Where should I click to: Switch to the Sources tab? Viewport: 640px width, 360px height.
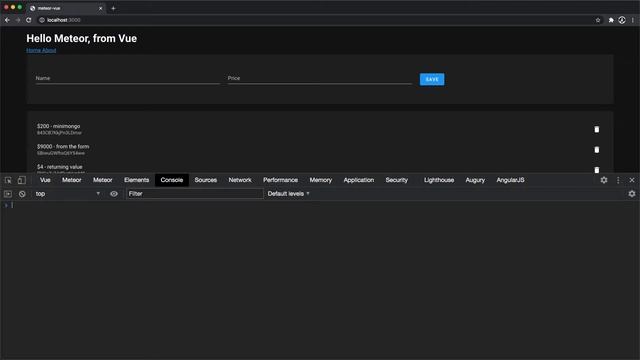[205, 180]
